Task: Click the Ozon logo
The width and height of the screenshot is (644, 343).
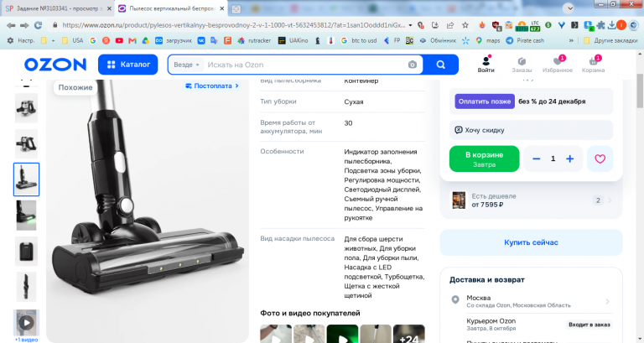Action: (55, 65)
